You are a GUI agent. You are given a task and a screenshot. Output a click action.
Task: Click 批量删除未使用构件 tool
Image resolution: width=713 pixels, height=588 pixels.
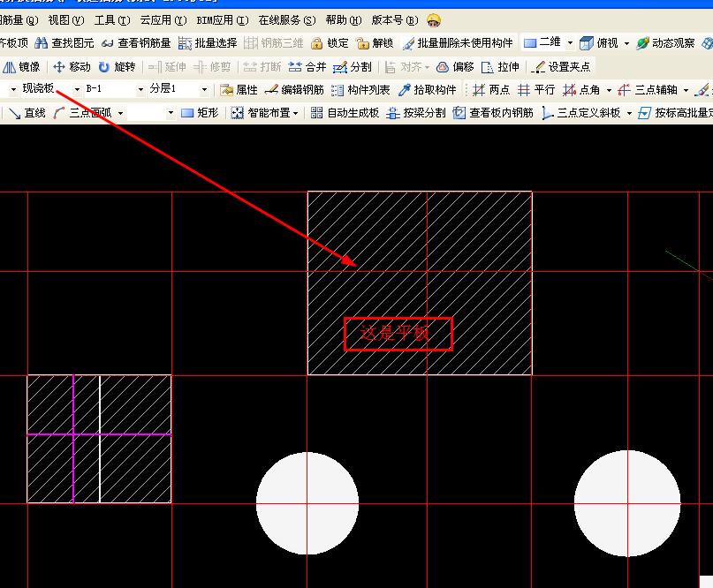tap(458, 43)
